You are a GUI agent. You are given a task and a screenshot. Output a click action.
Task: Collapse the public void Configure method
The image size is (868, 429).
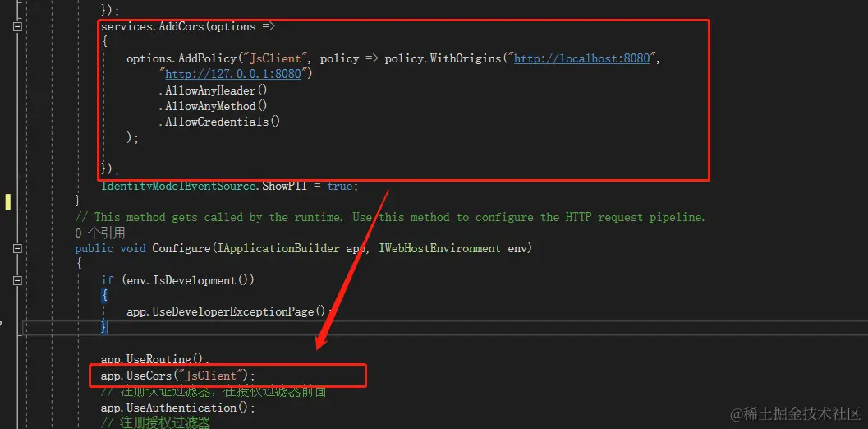18,248
